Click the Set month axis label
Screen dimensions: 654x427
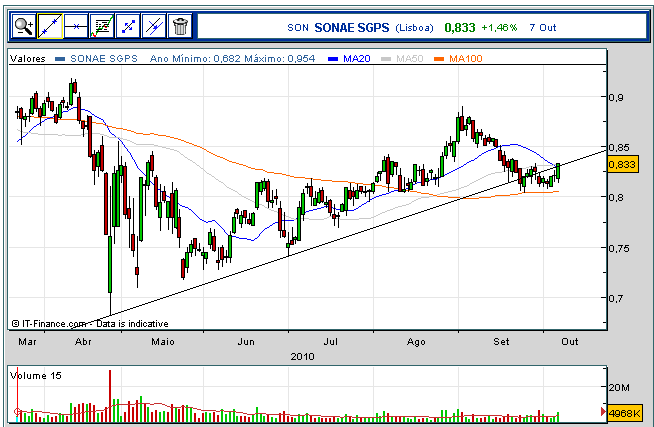(x=501, y=342)
